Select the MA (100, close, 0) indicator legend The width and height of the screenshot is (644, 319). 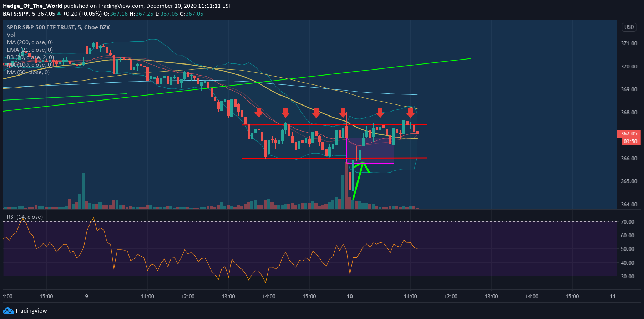point(30,65)
